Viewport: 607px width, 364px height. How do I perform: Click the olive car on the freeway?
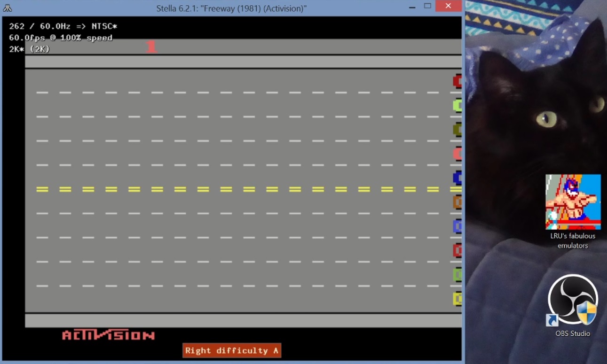(457, 129)
